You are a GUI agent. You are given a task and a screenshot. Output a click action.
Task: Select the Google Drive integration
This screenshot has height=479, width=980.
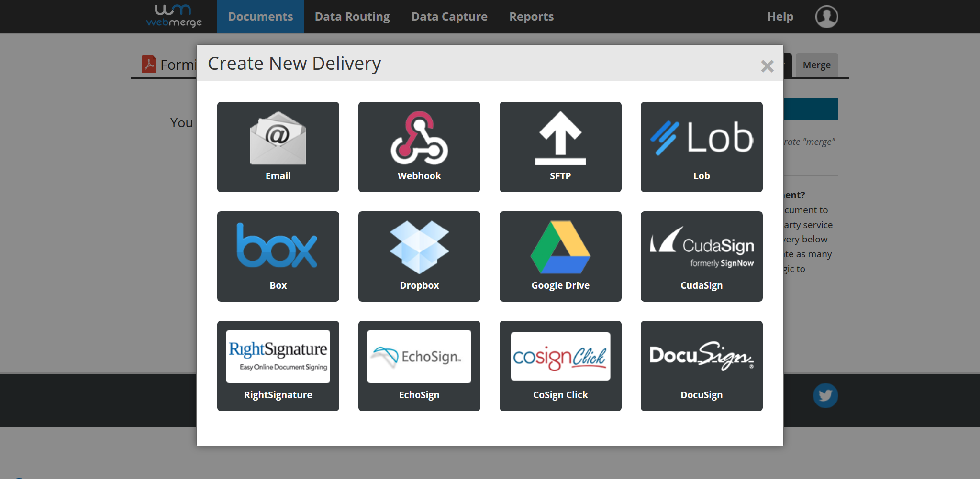click(x=560, y=256)
